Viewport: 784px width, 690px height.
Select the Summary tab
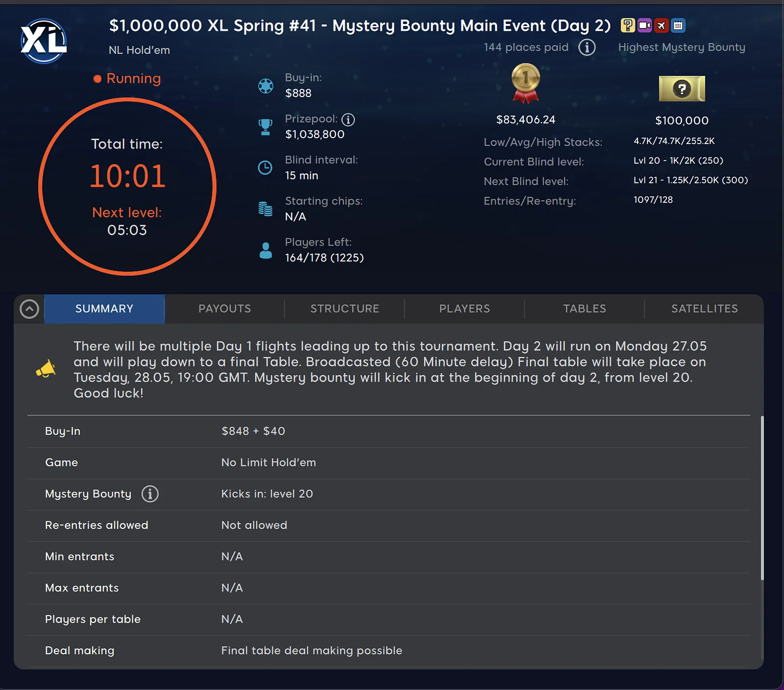pos(104,309)
